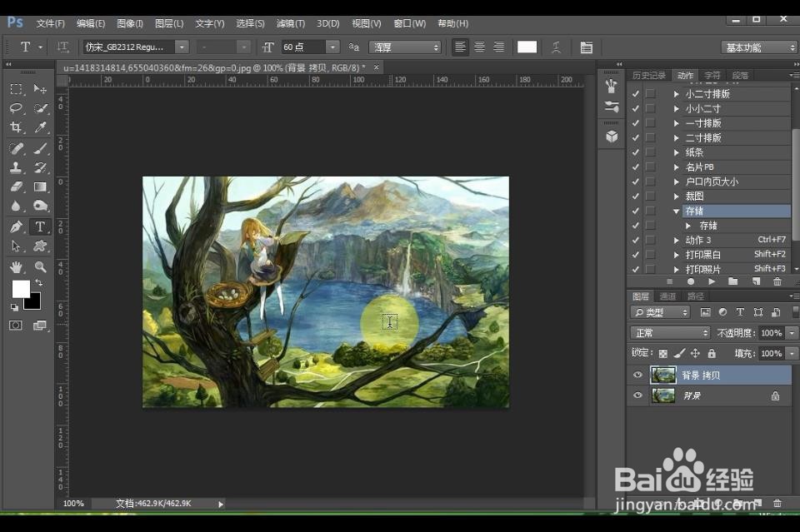
Task: Click the play action button
Action: (712, 281)
